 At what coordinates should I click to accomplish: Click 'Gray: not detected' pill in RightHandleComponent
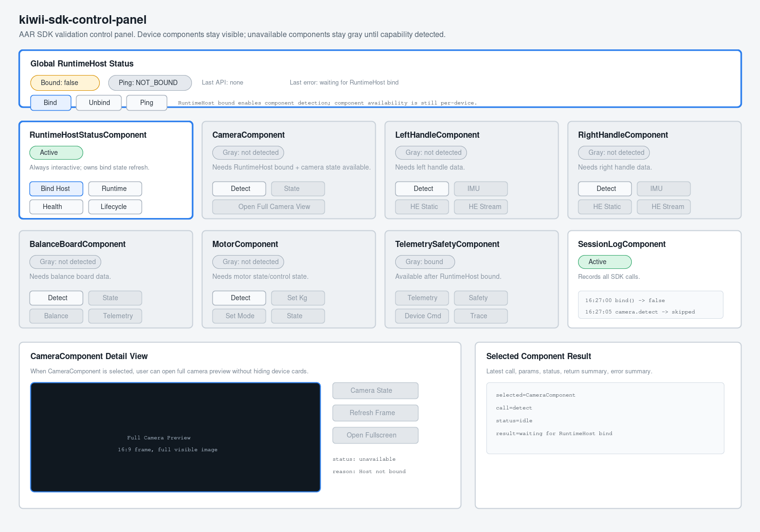(614, 152)
